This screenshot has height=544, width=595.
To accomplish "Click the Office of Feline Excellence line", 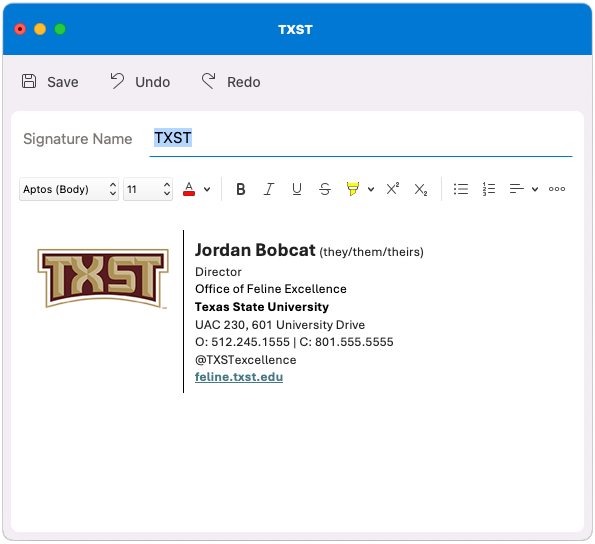I will (271, 289).
